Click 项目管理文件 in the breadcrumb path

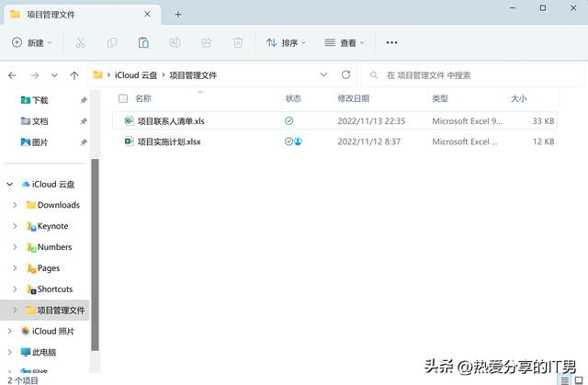(193, 75)
